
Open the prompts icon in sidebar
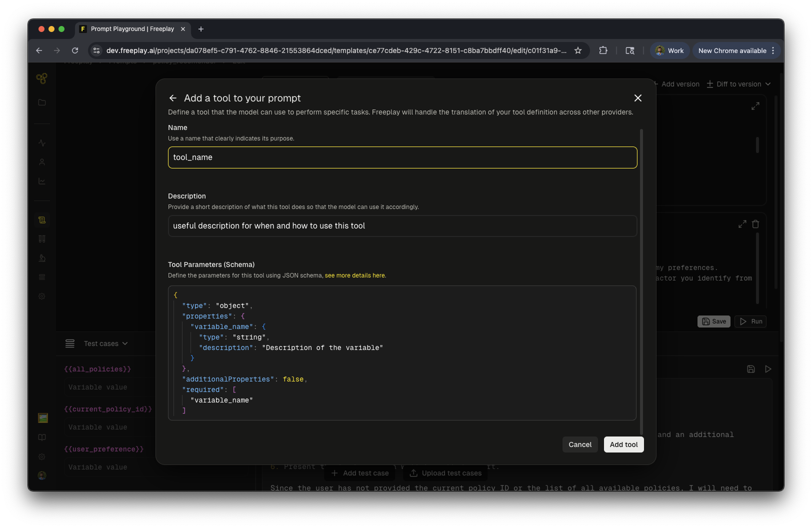coord(42,220)
